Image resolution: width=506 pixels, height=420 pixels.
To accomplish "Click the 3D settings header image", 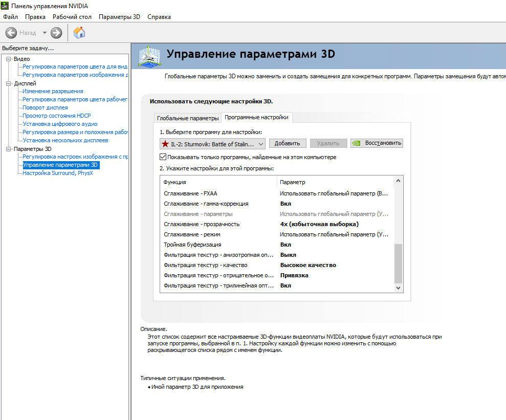I will point(149,56).
